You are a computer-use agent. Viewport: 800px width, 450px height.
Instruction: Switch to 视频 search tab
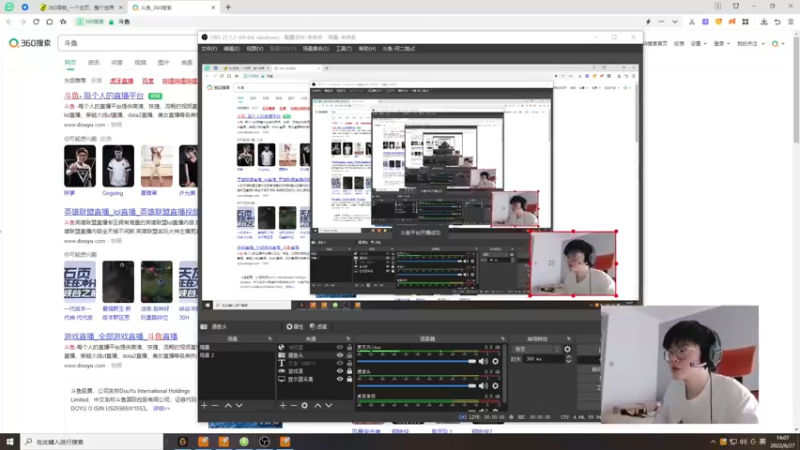coord(140,62)
